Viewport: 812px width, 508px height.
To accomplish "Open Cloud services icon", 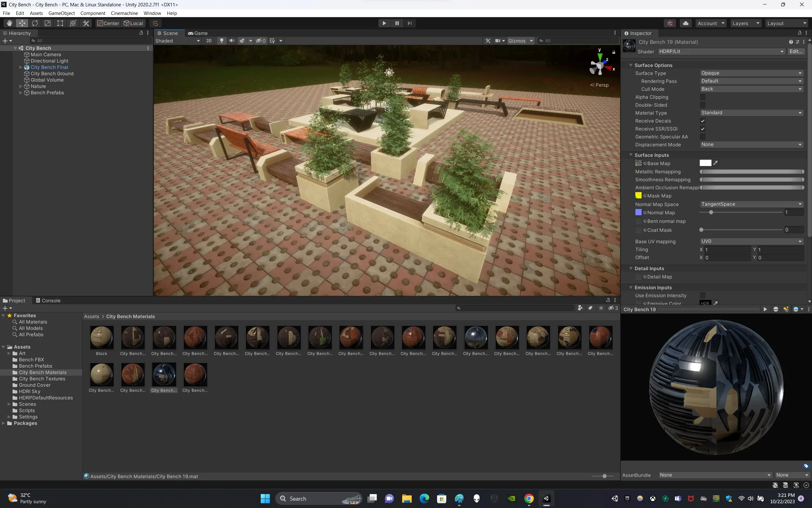I will point(686,23).
